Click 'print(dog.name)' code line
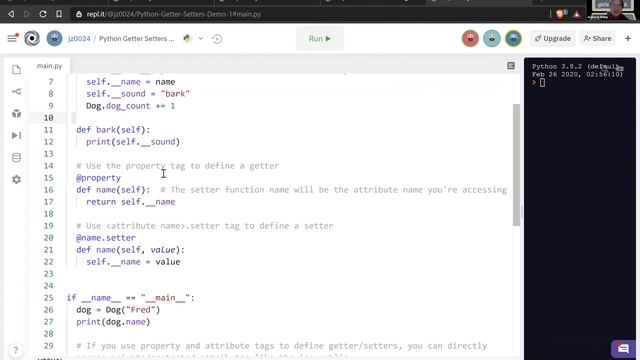 (113, 322)
